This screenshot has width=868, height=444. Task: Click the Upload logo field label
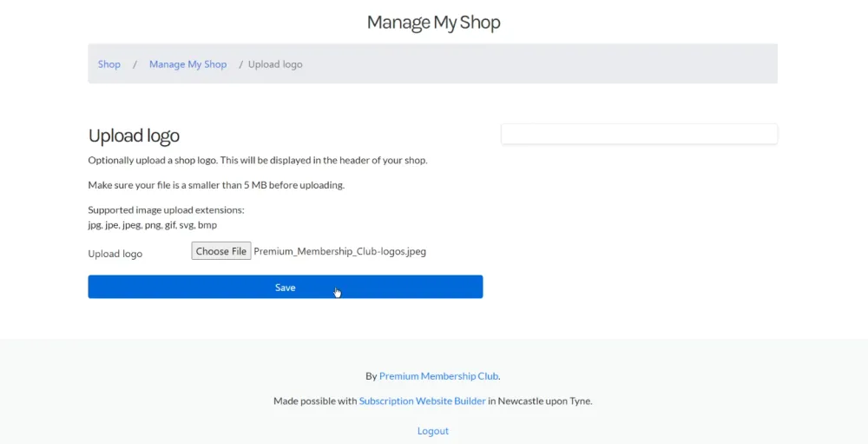click(115, 254)
